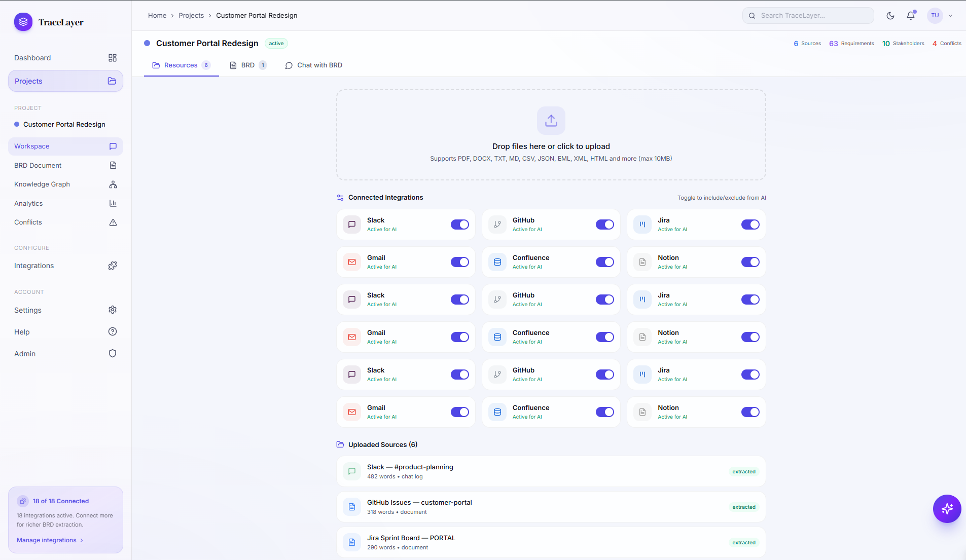Switch to the BRD tab

click(247, 65)
